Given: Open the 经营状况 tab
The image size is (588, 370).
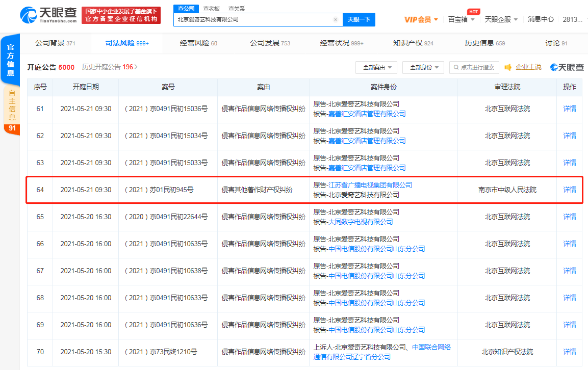Looking at the screenshot, I should coord(341,43).
